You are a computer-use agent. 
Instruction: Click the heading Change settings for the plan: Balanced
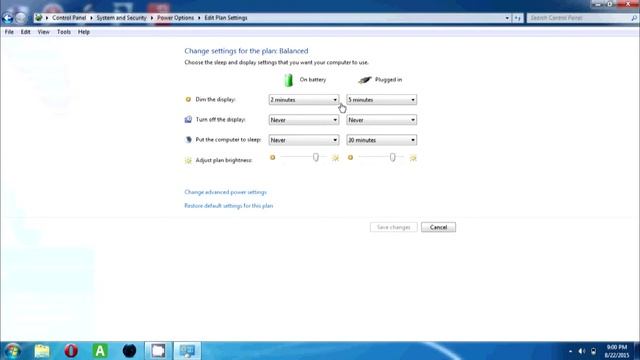pyautogui.click(x=246, y=51)
